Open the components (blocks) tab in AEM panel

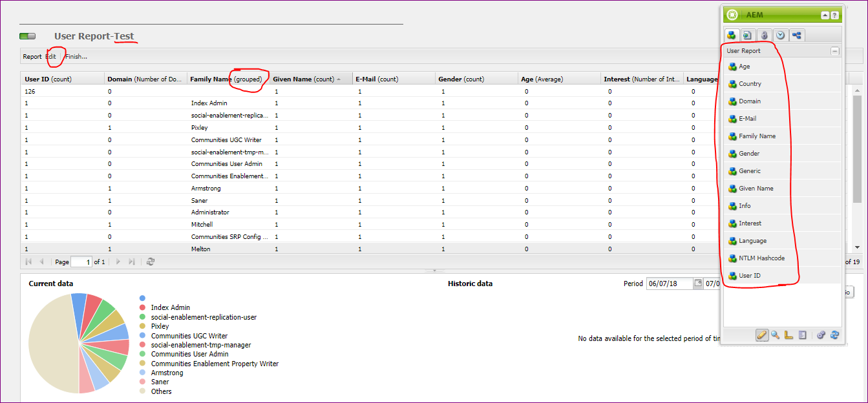tap(731, 35)
